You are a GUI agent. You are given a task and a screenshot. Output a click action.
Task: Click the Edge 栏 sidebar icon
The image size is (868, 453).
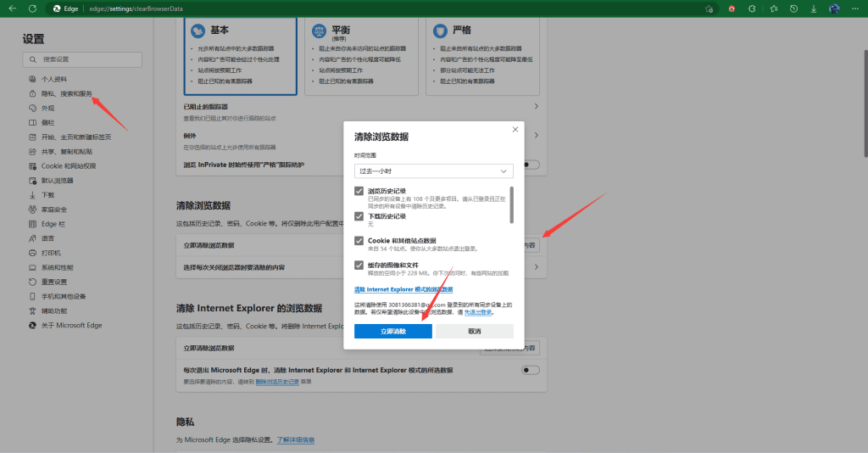click(33, 224)
